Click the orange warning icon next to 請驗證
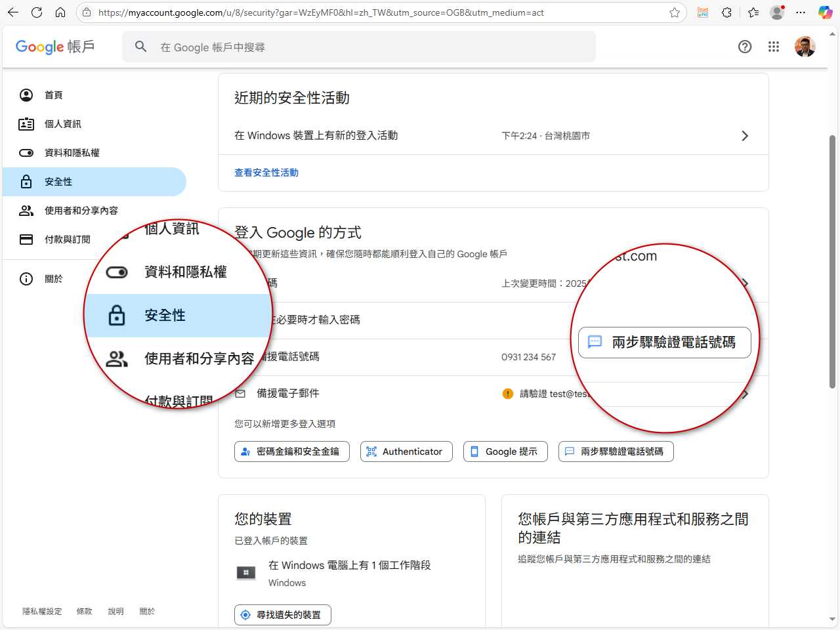 coord(507,394)
